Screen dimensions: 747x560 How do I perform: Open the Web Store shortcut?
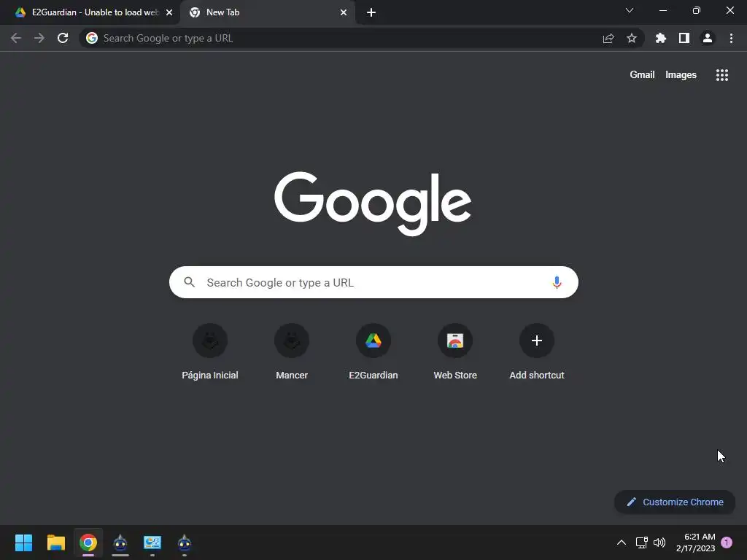pos(455,351)
